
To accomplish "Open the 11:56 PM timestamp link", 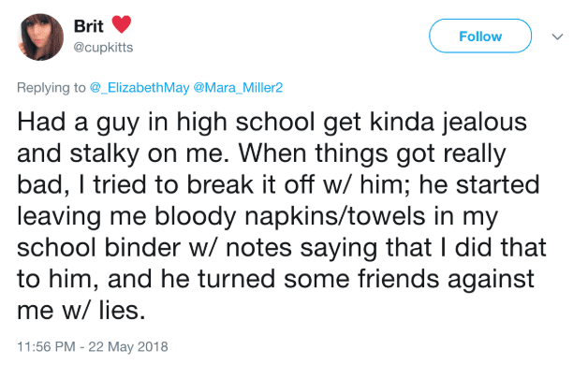I will (46, 346).
